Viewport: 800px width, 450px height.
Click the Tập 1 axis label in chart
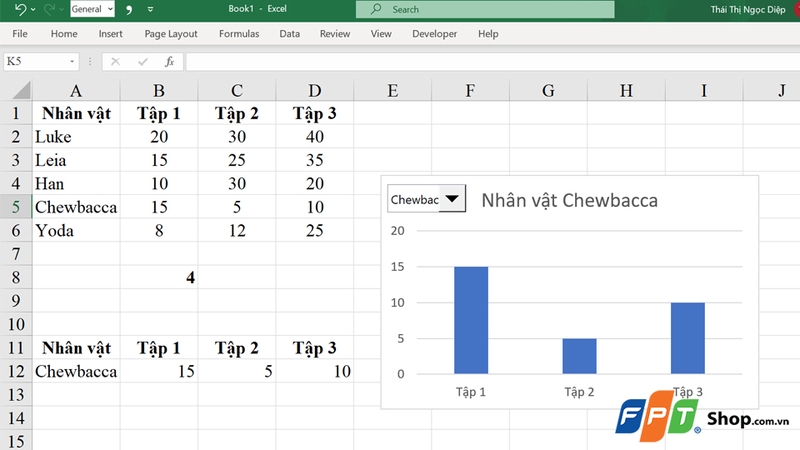point(470,392)
